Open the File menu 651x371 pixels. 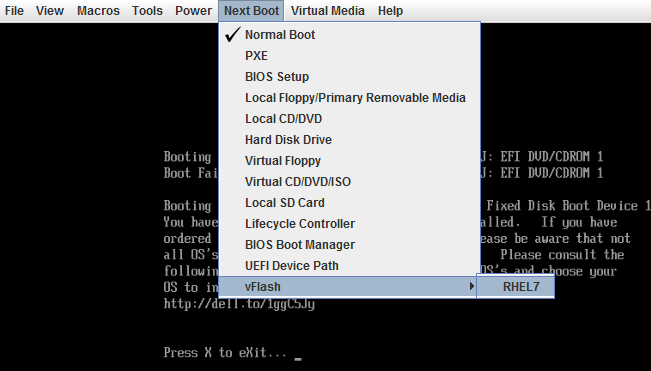14,11
